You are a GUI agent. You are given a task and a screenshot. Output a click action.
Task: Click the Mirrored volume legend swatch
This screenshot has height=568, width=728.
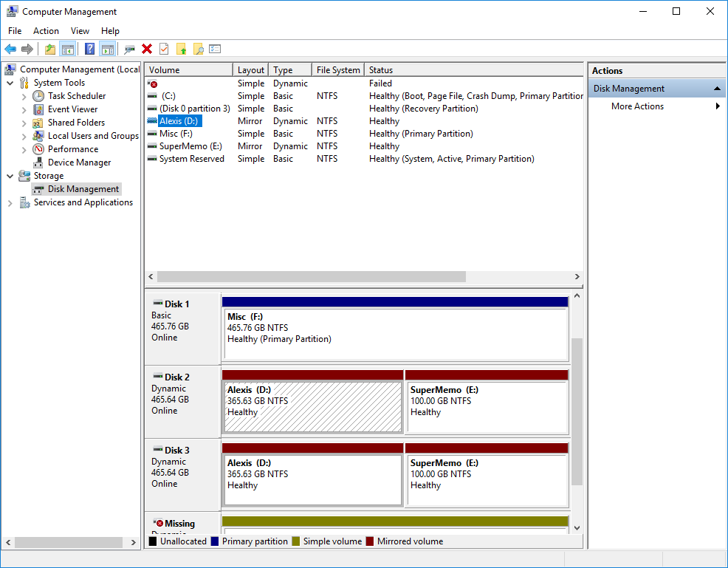click(370, 541)
